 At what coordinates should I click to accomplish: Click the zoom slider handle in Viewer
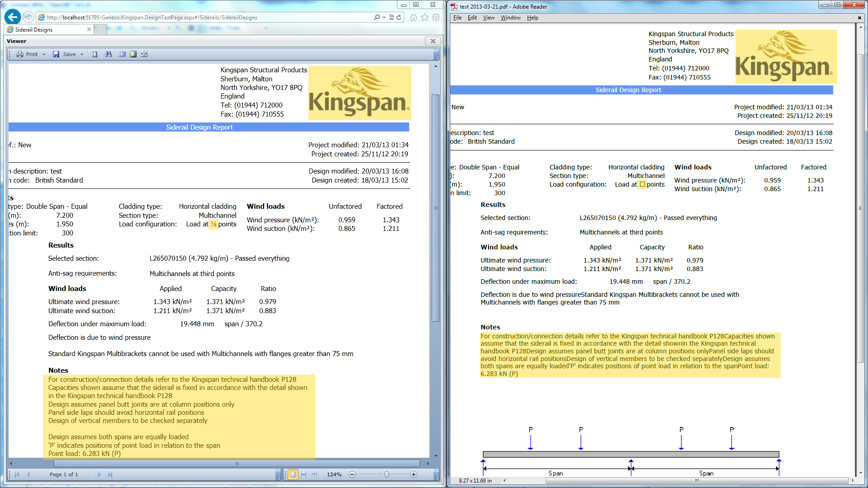point(387,474)
